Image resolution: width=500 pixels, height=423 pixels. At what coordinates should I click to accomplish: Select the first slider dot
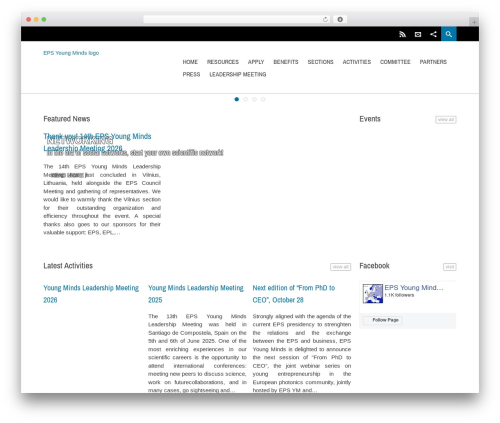237,99
